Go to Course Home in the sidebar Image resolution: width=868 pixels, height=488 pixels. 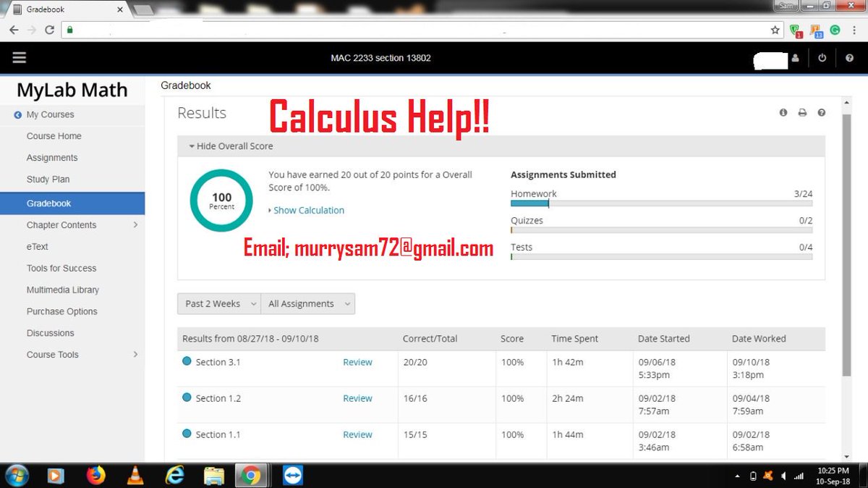tap(54, 136)
